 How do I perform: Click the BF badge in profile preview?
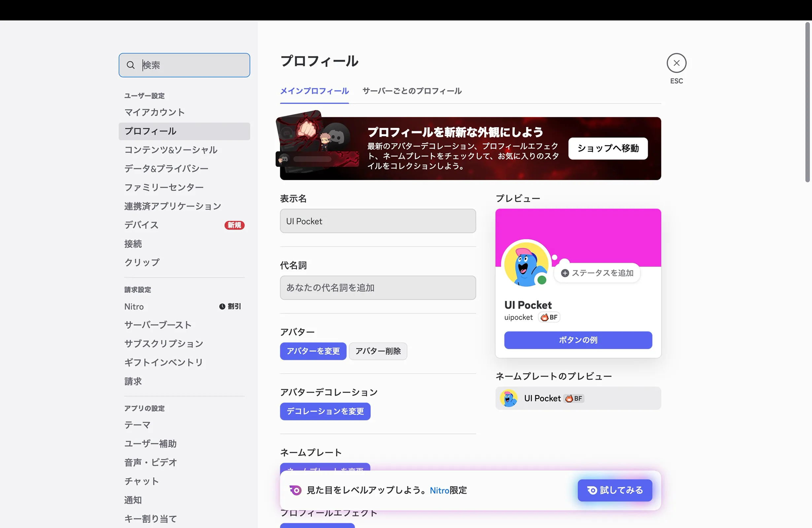click(549, 317)
